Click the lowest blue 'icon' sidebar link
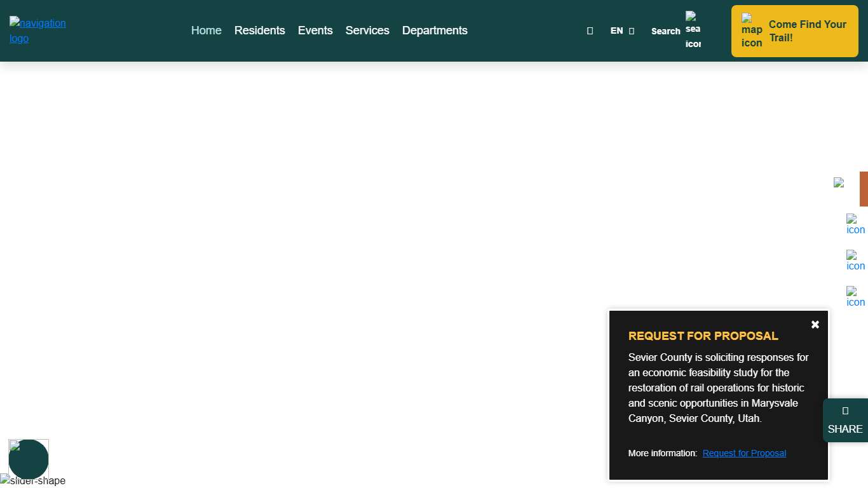Image resolution: width=868 pixels, height=488 pixels. (855, 297)
